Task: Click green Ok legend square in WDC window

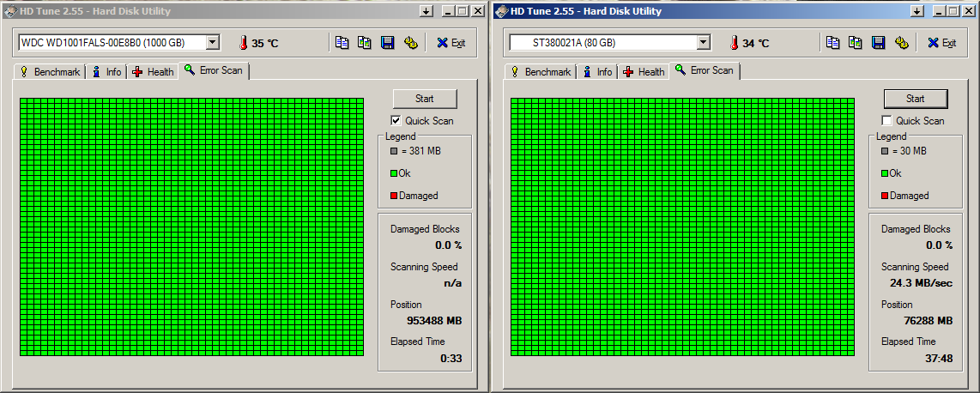Action: 394,173
